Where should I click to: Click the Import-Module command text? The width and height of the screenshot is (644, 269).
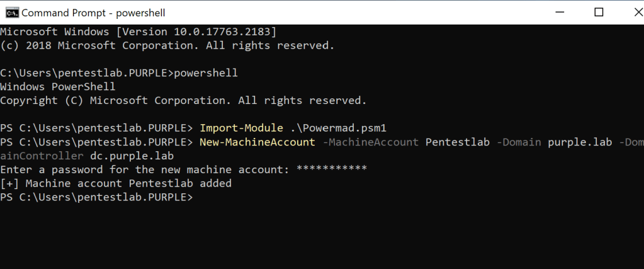pos(241,128)
